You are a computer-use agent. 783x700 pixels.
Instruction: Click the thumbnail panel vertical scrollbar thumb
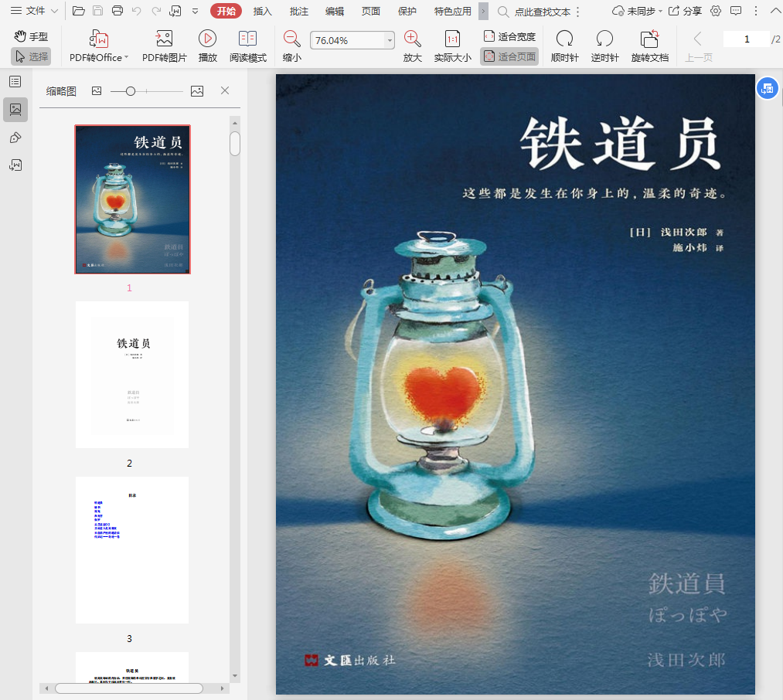pyautogui.click(x=235, y=144)
